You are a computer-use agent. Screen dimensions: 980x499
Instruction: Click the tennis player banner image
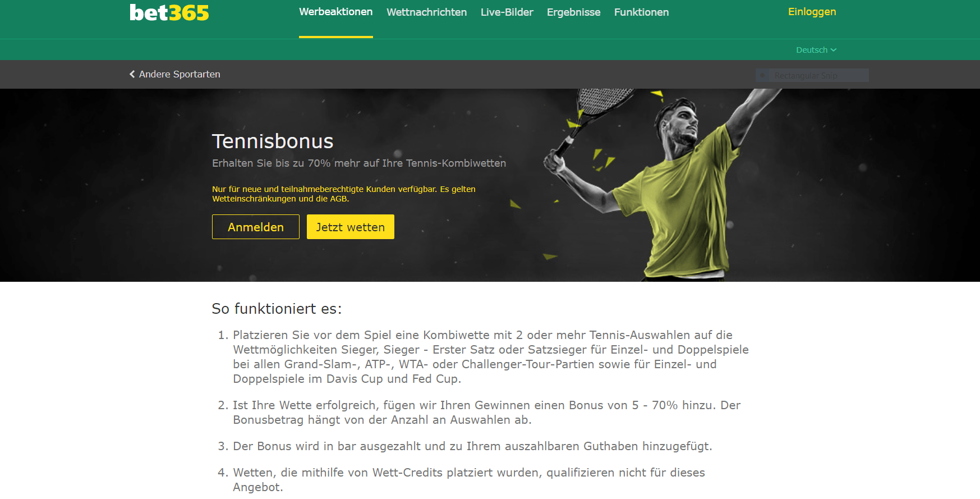(x=662, y=185)
